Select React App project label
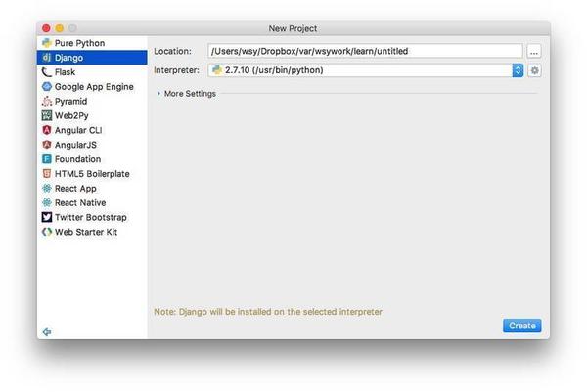The image size is (587, 392). pos(75,189)
